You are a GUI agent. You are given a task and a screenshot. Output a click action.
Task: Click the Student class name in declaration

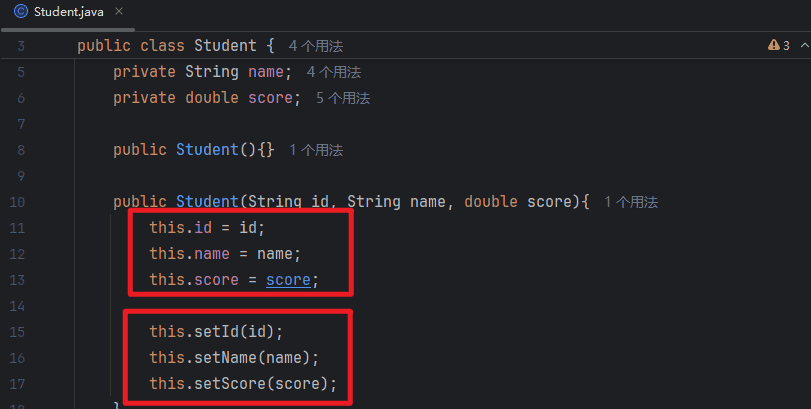click(x=225, y=46)
